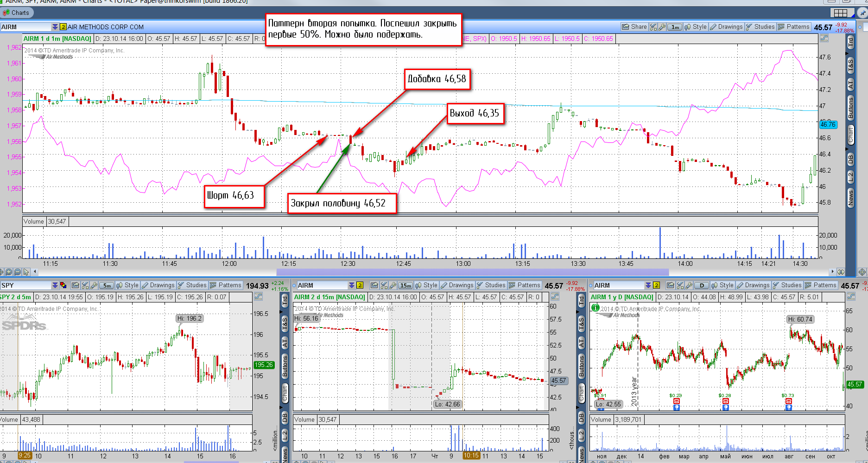Open edit studies icon in SPY chart
The width and height of the screenshot is (868, 463).
pos(85,285)
